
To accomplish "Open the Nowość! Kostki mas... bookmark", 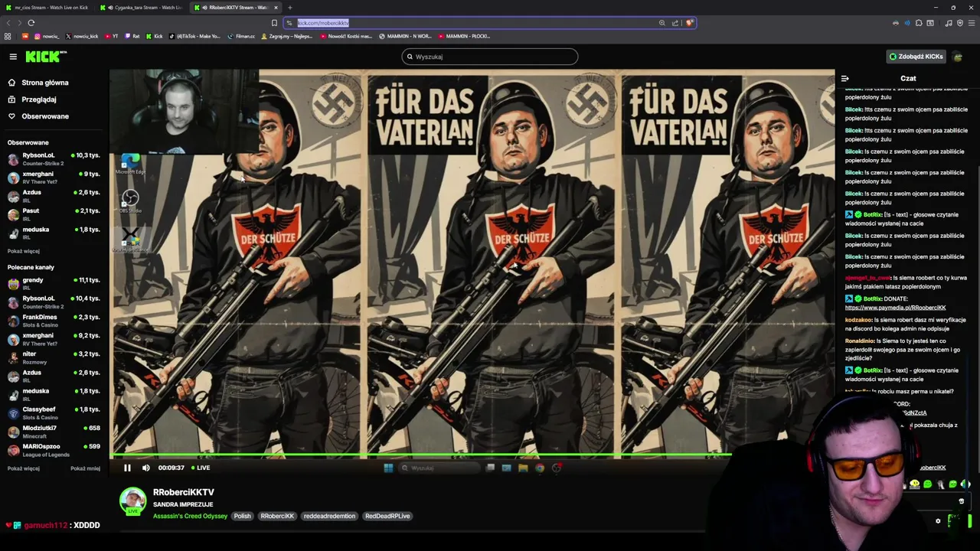I will point(345,36).
